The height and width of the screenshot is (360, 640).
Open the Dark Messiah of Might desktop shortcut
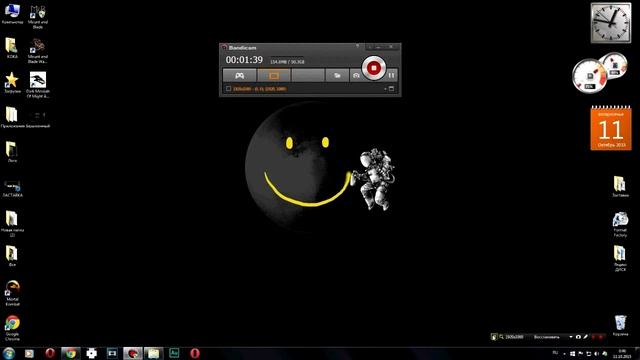tap(38, 85)
